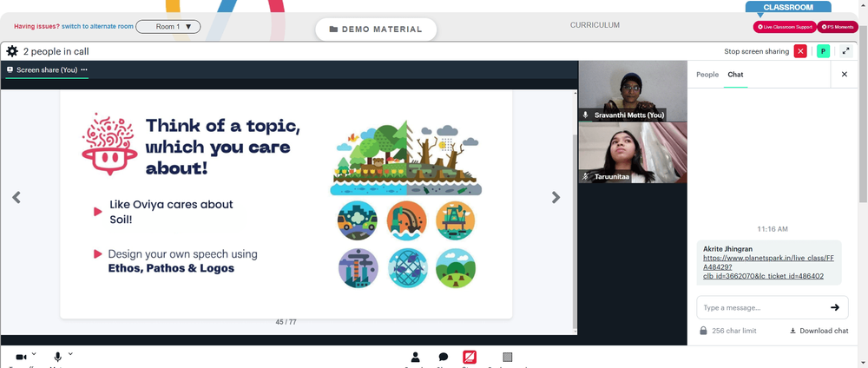Click the Like Oviya cares about Soil! bullet

pos(171,212)
